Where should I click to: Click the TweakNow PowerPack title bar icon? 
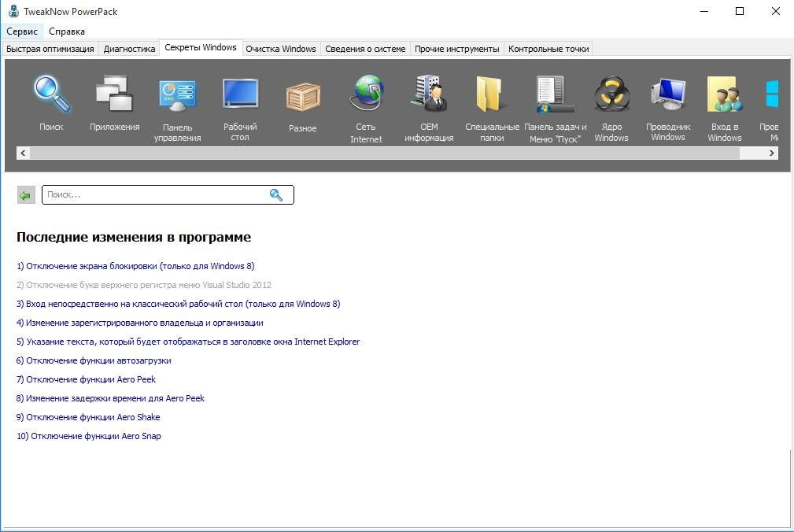13,11
